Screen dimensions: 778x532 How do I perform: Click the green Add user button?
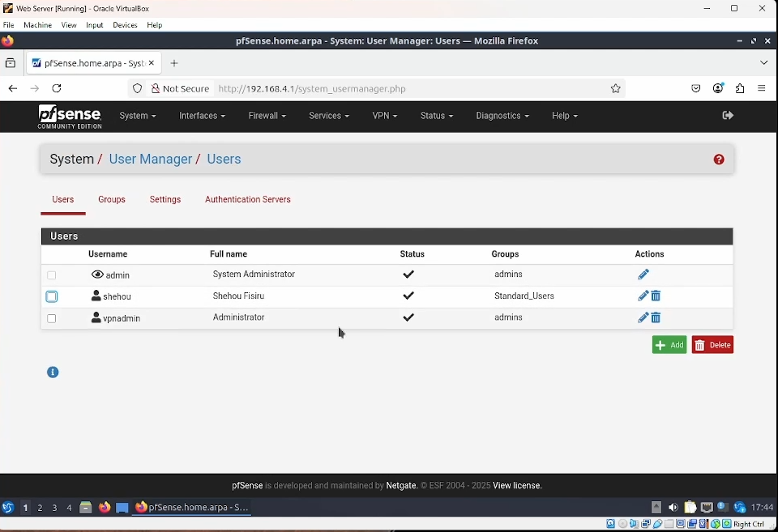669,345
